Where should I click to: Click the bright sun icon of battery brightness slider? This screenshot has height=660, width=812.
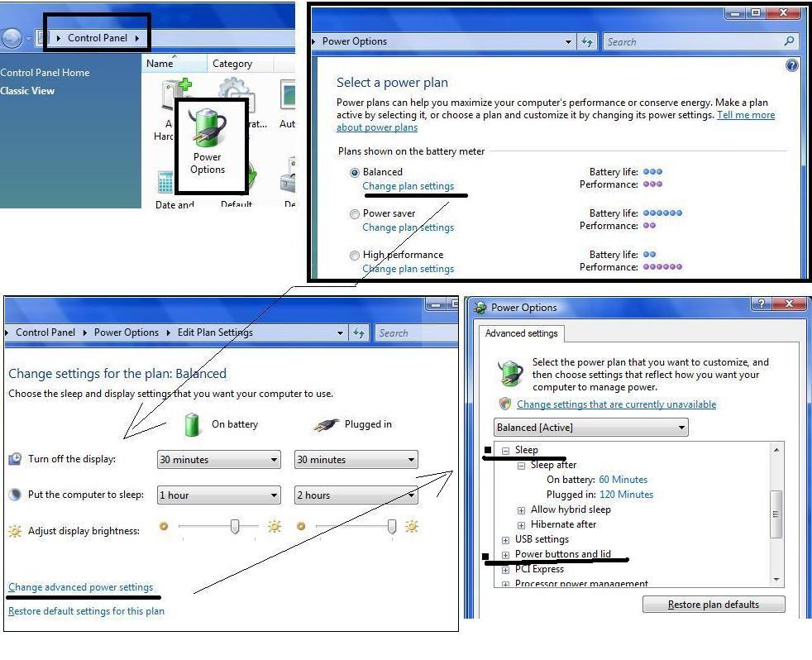click(274, 527)
